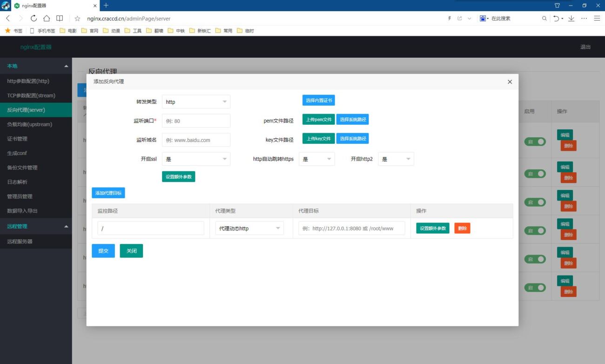Viewport: 605px width, 364px height.
Task: Click the search magnifier in the address bar
Action: coord(544,19)
